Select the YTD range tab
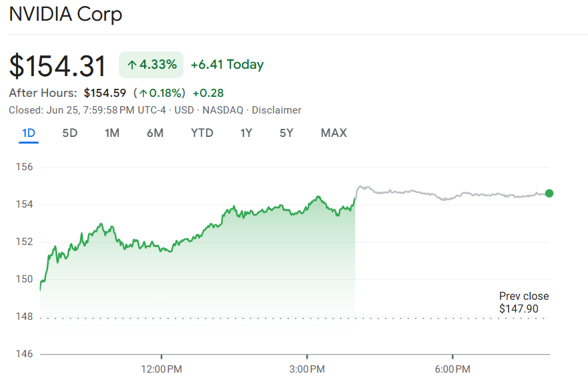This screenshot has width=588, height=384. point(202,133)
